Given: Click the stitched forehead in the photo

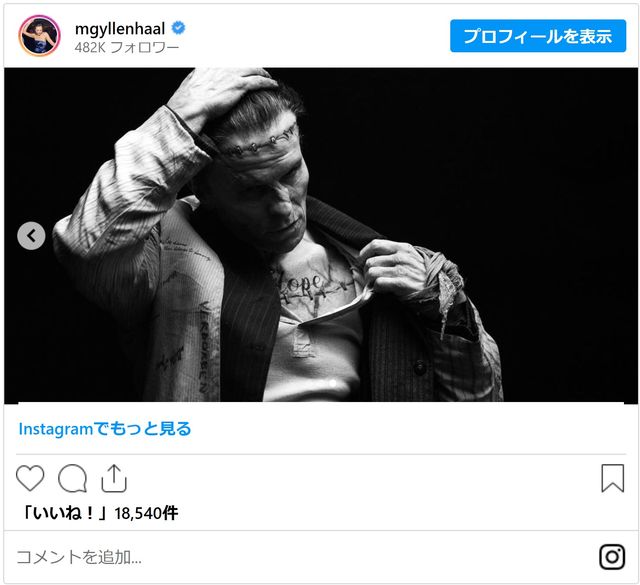Looking at the screenshot, I should coord(261,144).
